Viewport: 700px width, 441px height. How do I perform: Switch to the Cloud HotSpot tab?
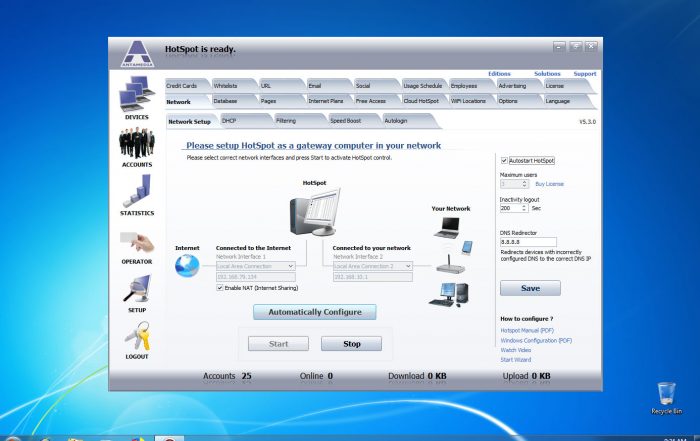423,101
